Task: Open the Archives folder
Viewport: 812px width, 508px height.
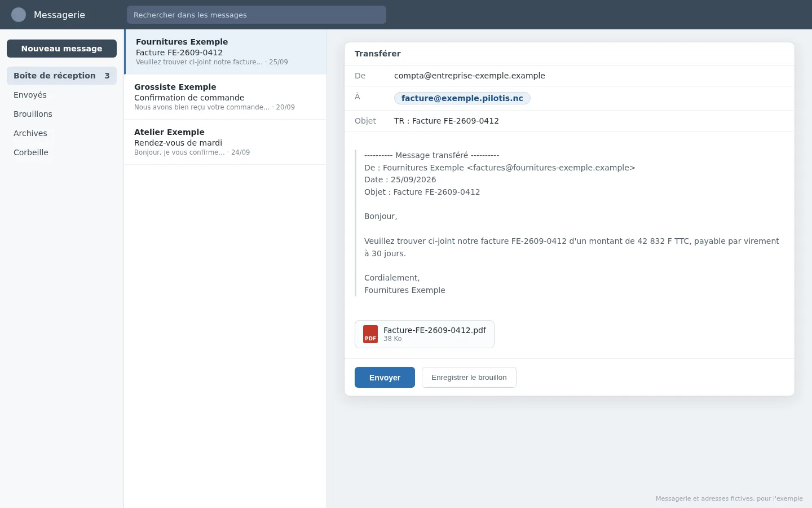Action: tap(62, 133)
